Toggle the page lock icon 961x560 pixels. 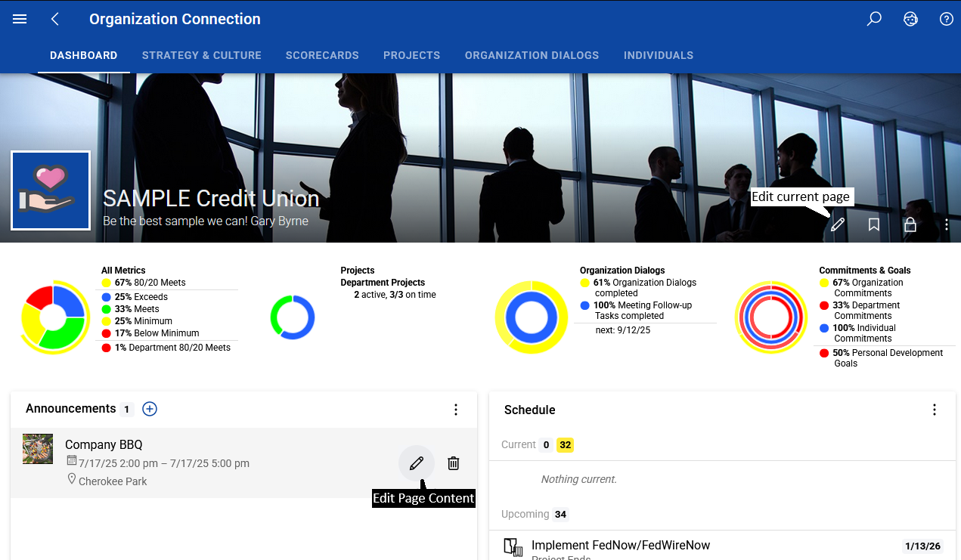point(910,224)
